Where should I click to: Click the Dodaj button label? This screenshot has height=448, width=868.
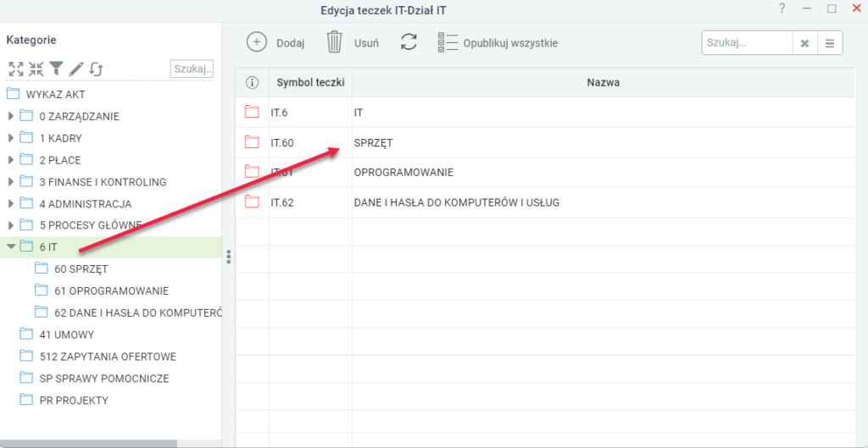point(291,43)
